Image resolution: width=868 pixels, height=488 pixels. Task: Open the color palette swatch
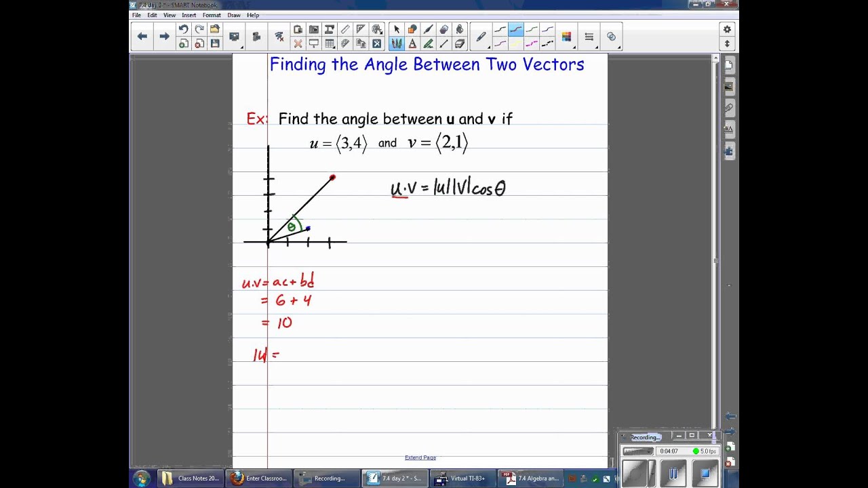tap(567, 37)
